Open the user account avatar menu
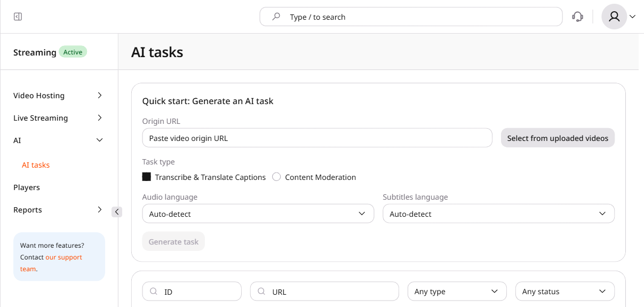 pos(614,17)
